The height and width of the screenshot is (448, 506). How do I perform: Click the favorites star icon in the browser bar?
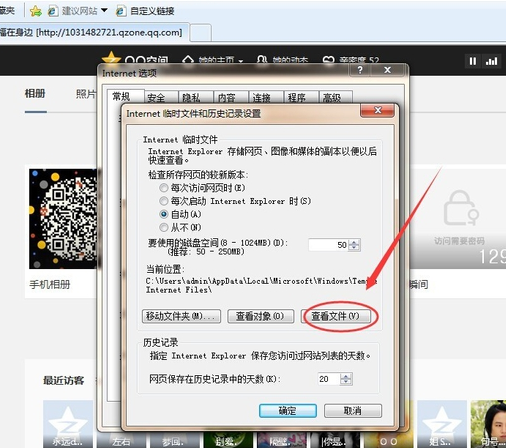pyautogui.click(x=36, y=11)
